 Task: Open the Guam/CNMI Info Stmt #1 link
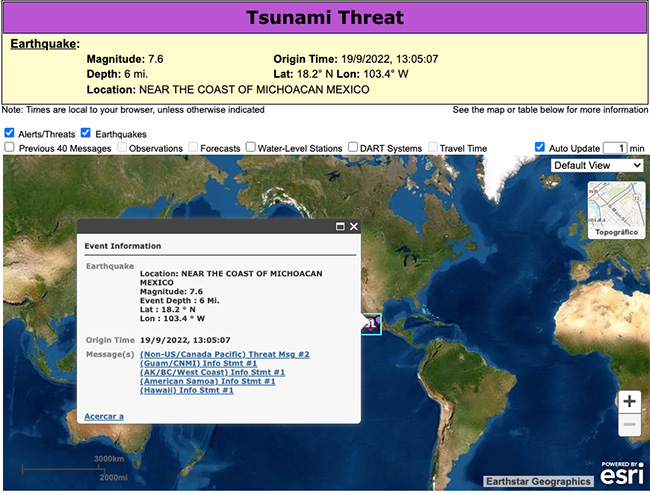coord(199,363)
